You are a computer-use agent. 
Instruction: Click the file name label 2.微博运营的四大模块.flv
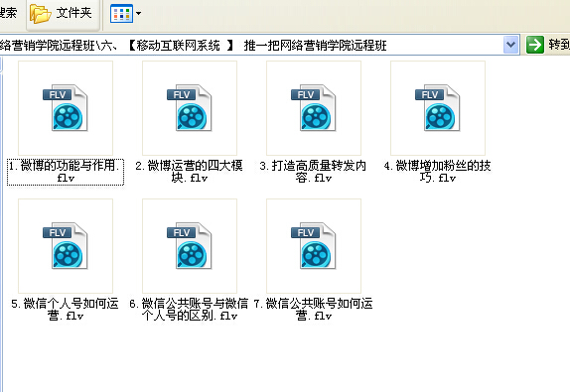[x=190, y=172]
